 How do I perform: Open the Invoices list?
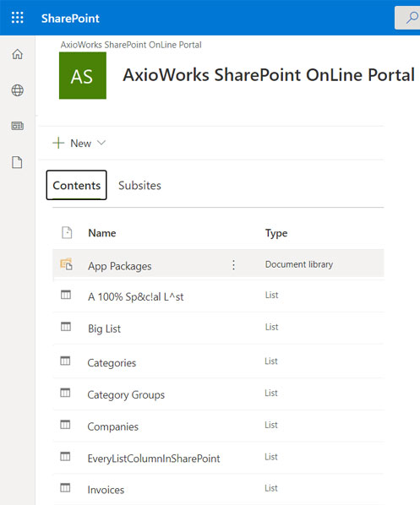click(x=106, y=490)
